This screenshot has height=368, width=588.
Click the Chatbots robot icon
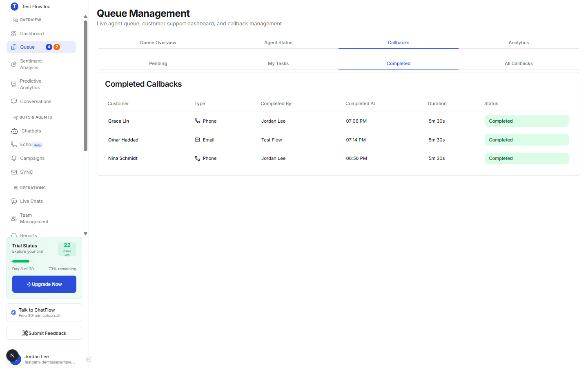click(15, 131)
